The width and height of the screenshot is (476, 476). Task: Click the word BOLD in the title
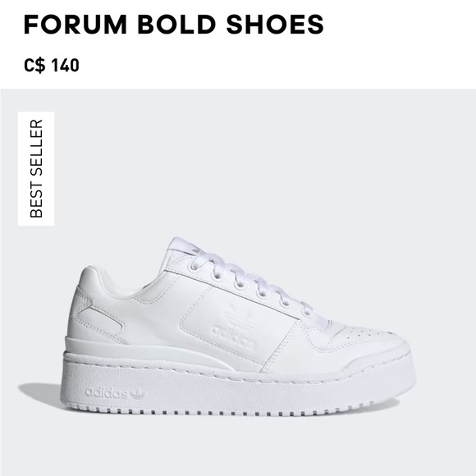176,24
